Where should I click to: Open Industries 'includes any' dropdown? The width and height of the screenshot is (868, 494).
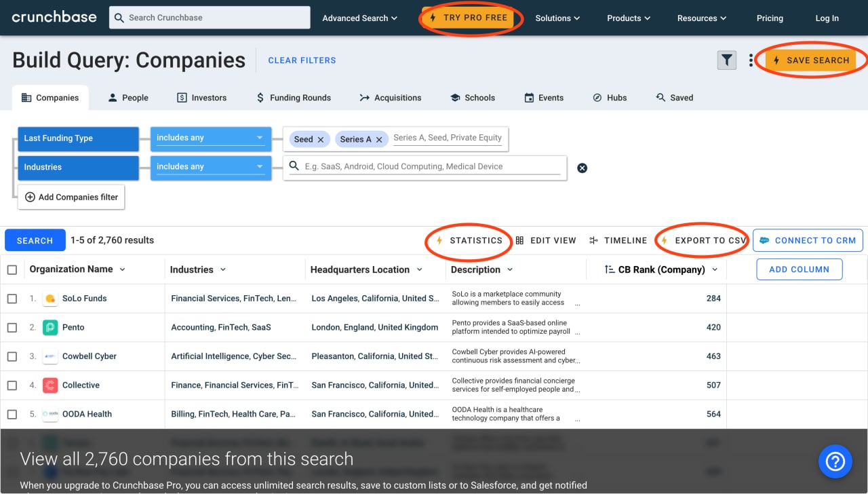(210, 167)
